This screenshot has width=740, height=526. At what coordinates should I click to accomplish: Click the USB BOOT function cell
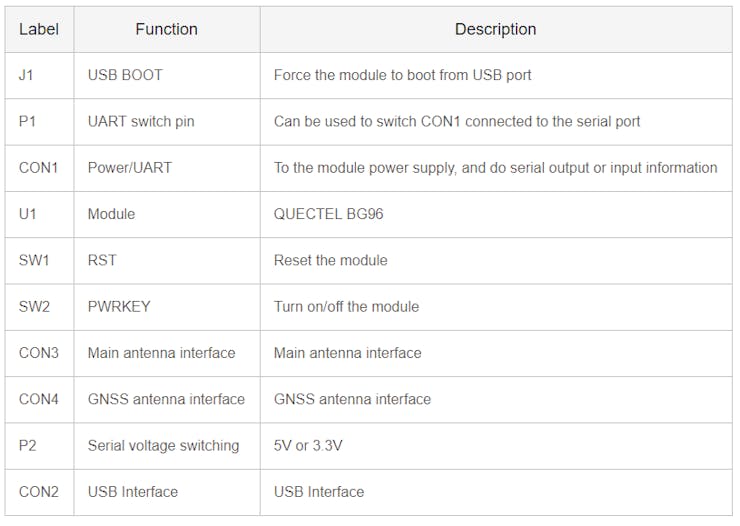point(167,75)
